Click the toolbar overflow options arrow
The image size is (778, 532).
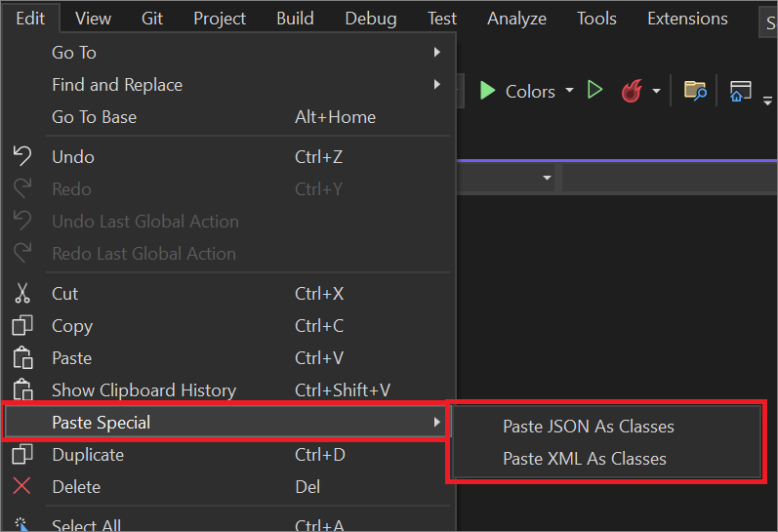(767, 102)
